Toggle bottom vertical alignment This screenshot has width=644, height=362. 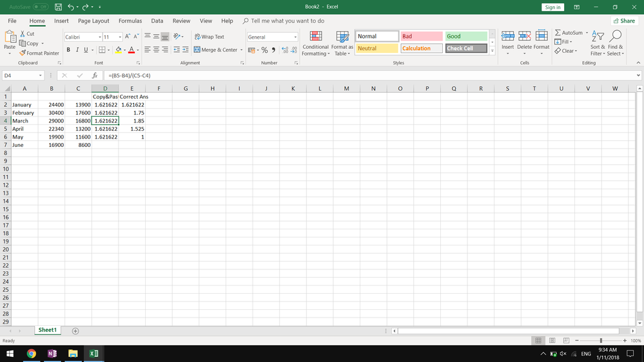click(x=164, y=37)
